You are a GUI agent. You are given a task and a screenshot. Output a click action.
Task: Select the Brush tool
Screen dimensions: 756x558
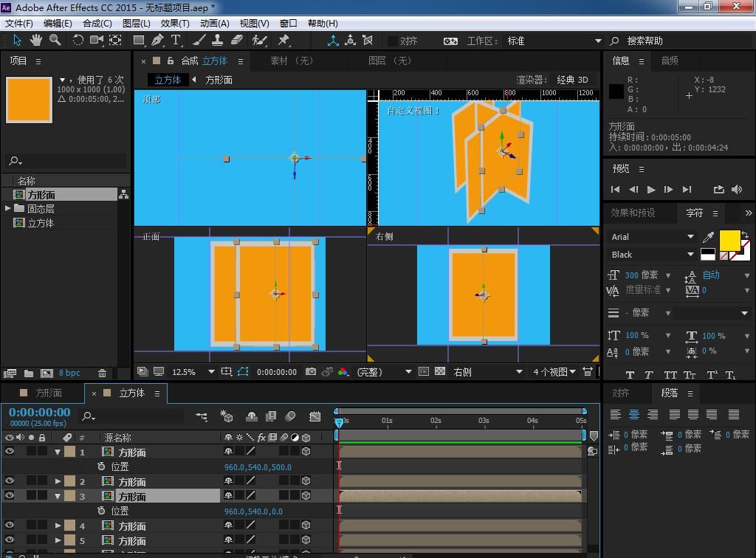coord(199,41)
